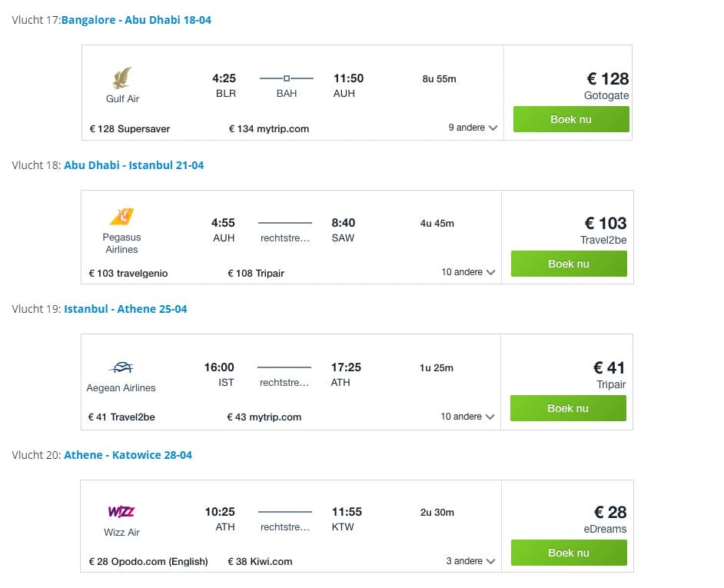Viewport: 724px width, 588px height.
Task: Book the €103 Travel2be flight
Action: coord(569,264)
